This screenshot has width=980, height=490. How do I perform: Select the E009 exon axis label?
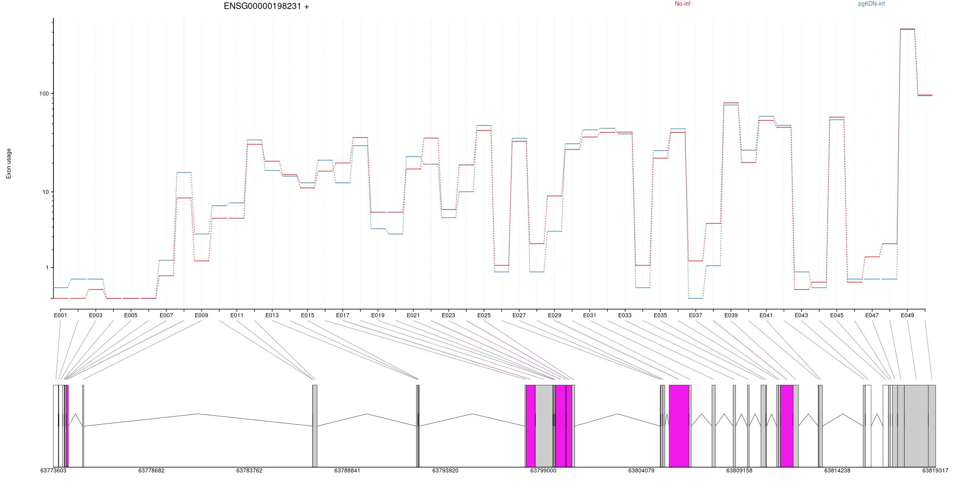(x=201, y=315)
